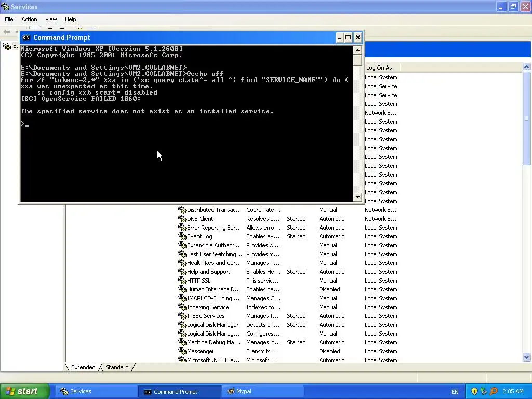The height and width of the screenshot is (399, 532).
Task: Click the 2:05 AM clock
Action: tap(513, 391)
